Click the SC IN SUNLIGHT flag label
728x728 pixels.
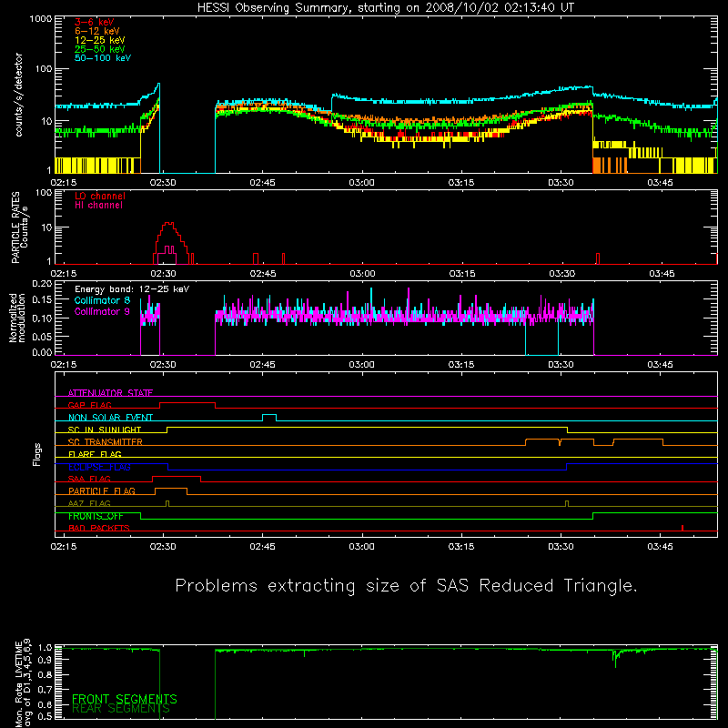click(x=105, y=430)
